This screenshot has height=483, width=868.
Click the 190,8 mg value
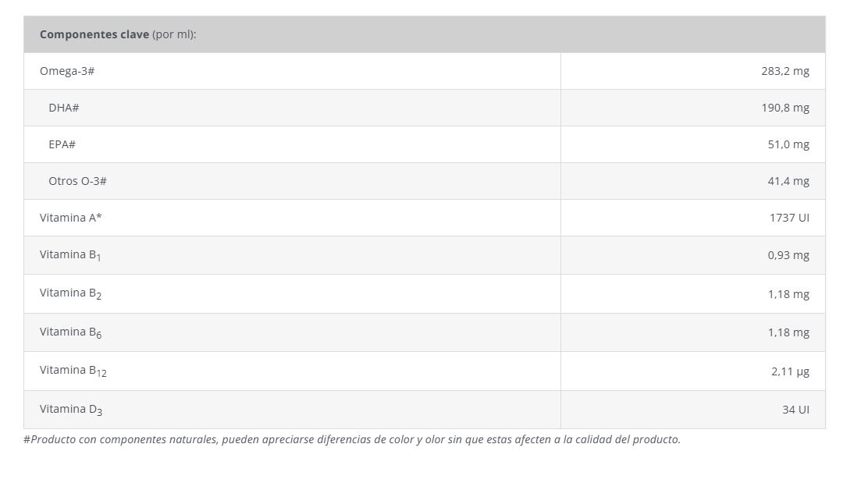pyautogui.click(x=784, y=108)
